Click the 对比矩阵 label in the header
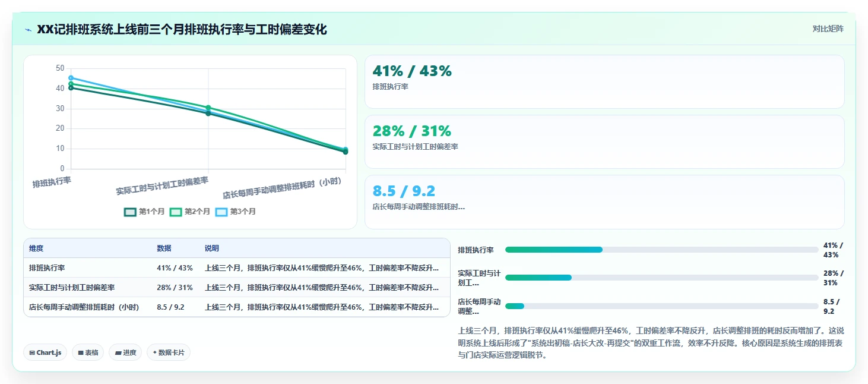 click(x=828, y=29)
